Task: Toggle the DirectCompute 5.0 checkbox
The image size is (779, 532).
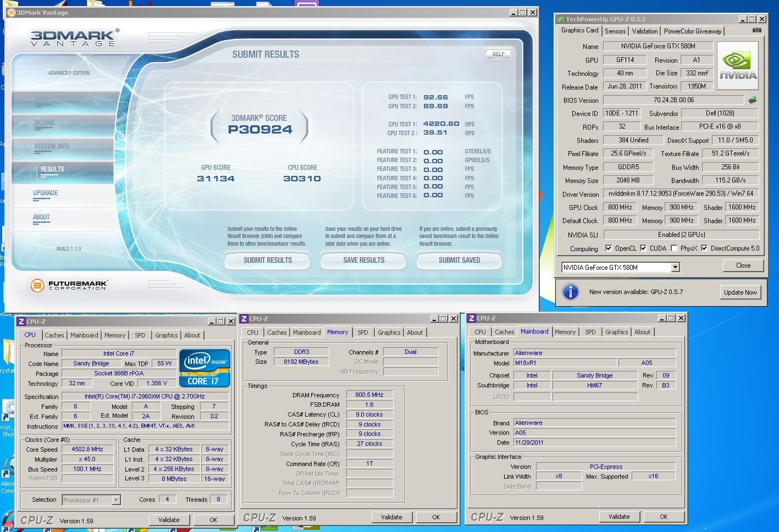Action: tap(704, 248)
